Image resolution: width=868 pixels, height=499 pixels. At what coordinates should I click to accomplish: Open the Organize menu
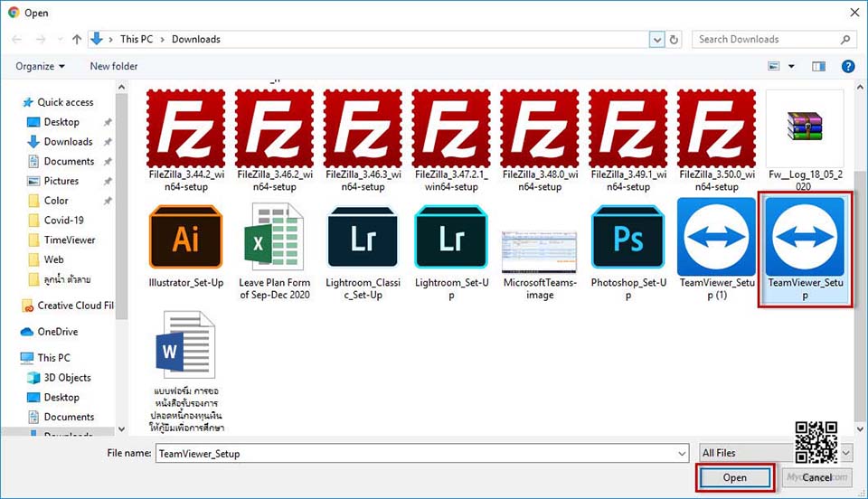click(x=40, y=66)
